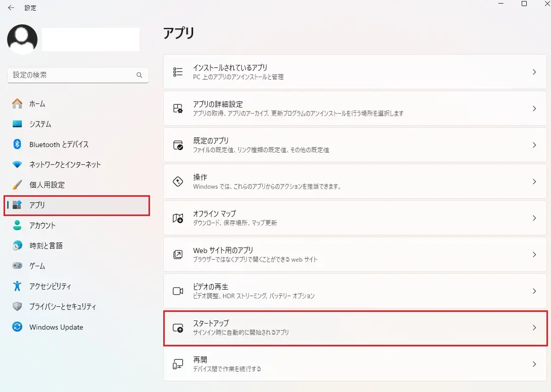Open プライバシーとセキュリティ label
The width and height of the screenshot is (551, 392).
click(62, 307)
